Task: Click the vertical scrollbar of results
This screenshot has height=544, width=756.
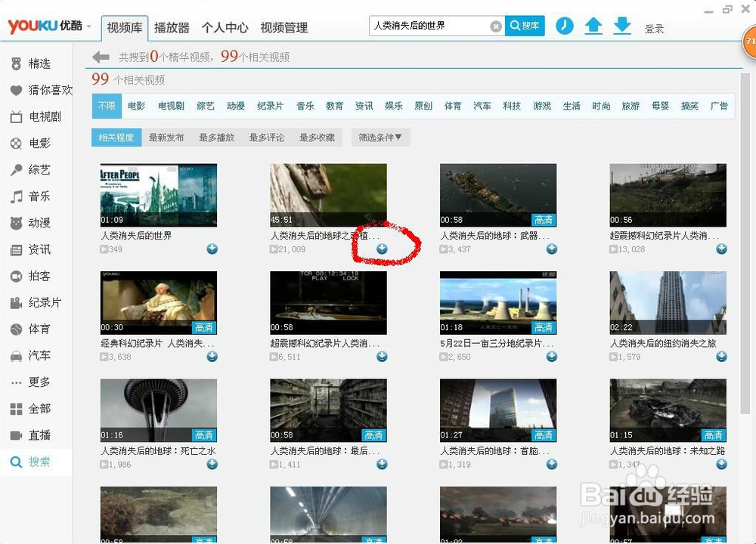Action: pyautogui.click(x=745, y=243)
